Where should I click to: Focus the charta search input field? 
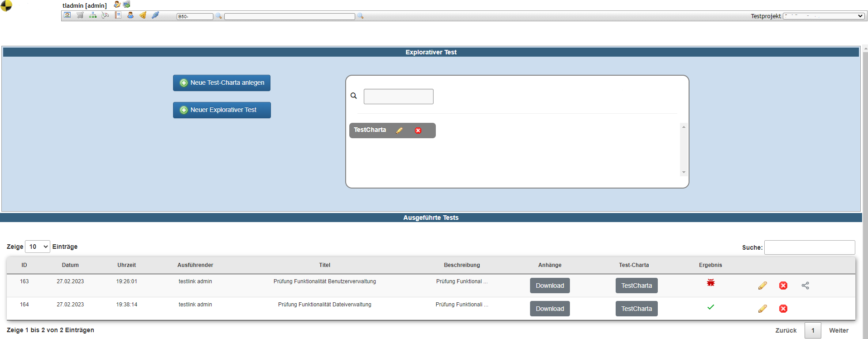(399, 97)
